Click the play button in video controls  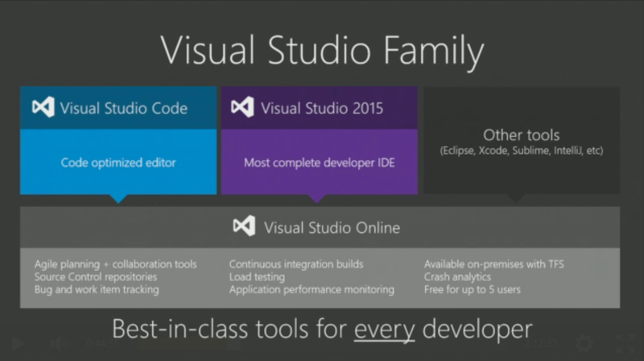(17, 344)
